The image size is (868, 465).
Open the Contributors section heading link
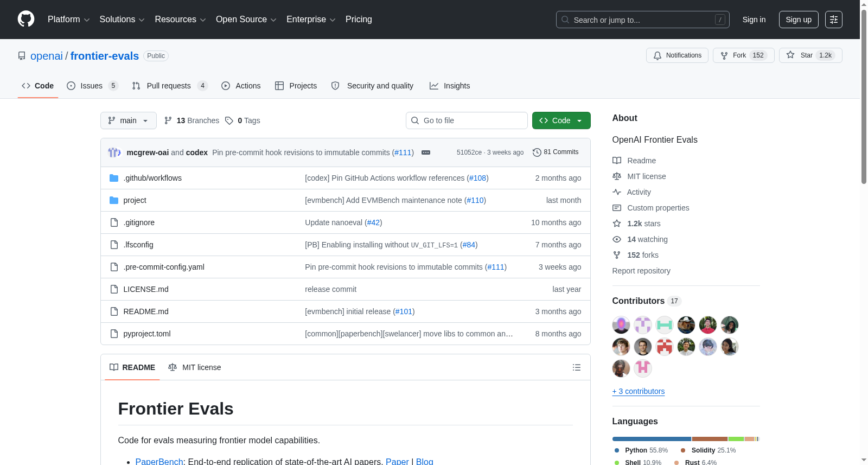pyautogui.click(x=647, y=301)
